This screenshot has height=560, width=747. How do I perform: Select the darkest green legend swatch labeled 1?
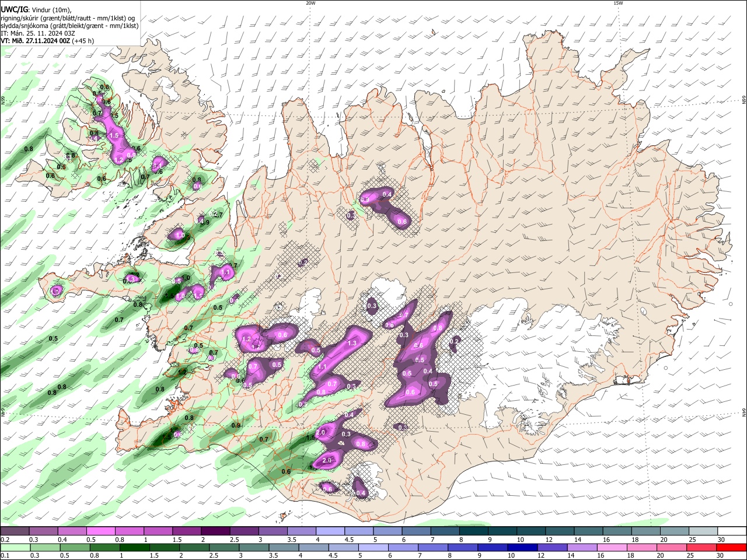[134, 548]
